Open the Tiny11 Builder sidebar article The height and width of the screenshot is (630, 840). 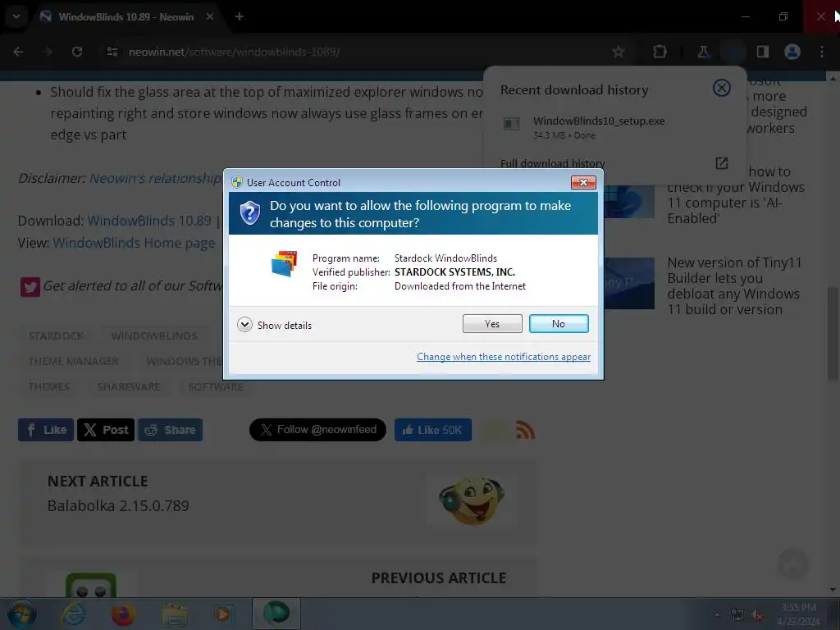pyautogui.click(x=733, y=286)
